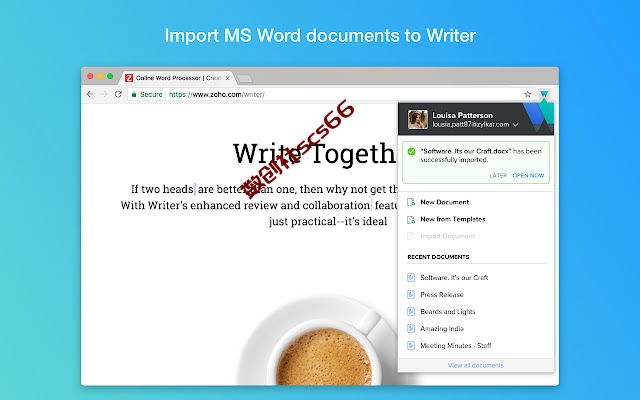Bookmark page with the star icon
The width and height of the screenshot is (640, 400).
[x=527, y=94]
